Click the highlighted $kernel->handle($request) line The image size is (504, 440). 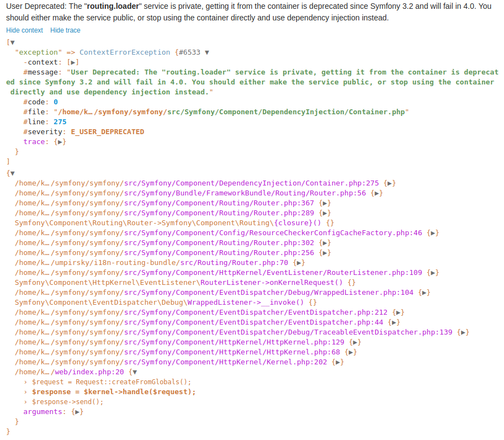[114, 392]
